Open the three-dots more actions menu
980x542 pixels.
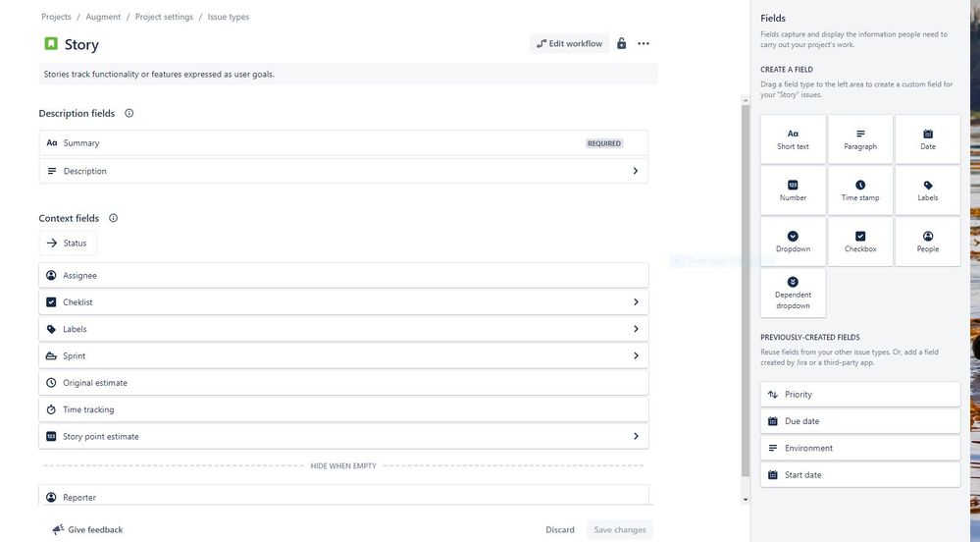pos(644,44)
